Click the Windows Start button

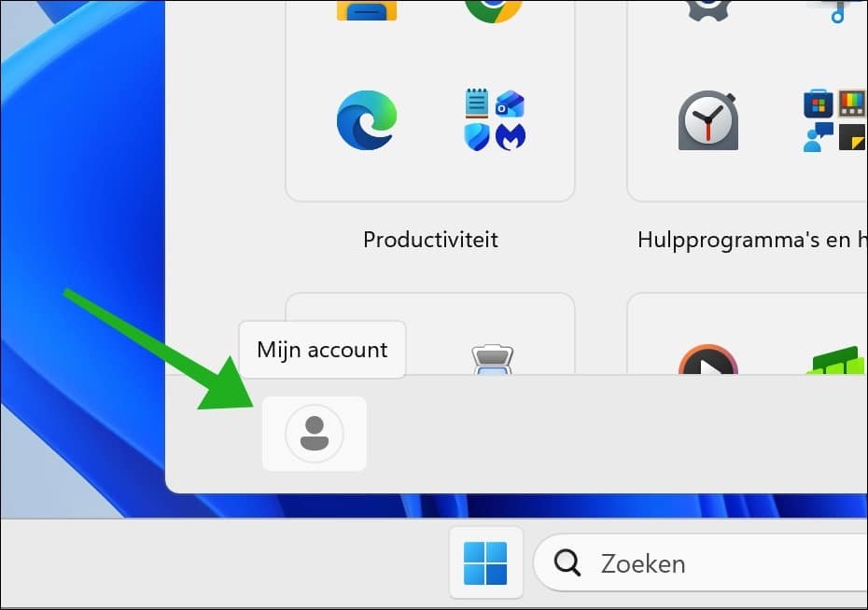485,563
